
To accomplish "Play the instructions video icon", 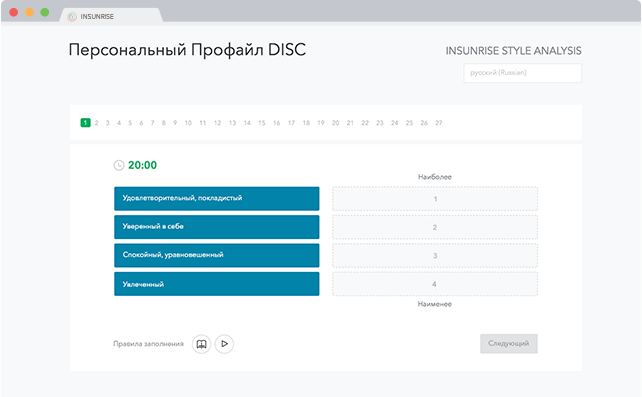I will tap(224, 344).
